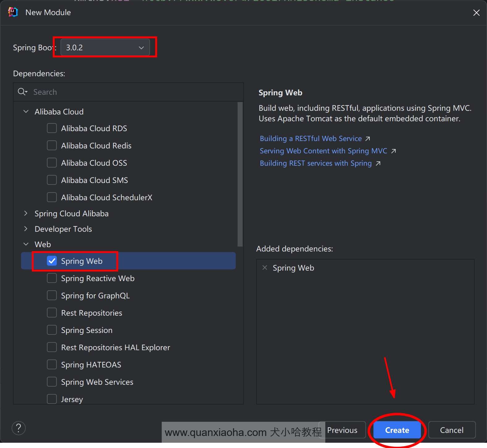Tick Rest Repositories HAL Explorer checkbox
Screen dimensions: 487x448
(52, 347)
